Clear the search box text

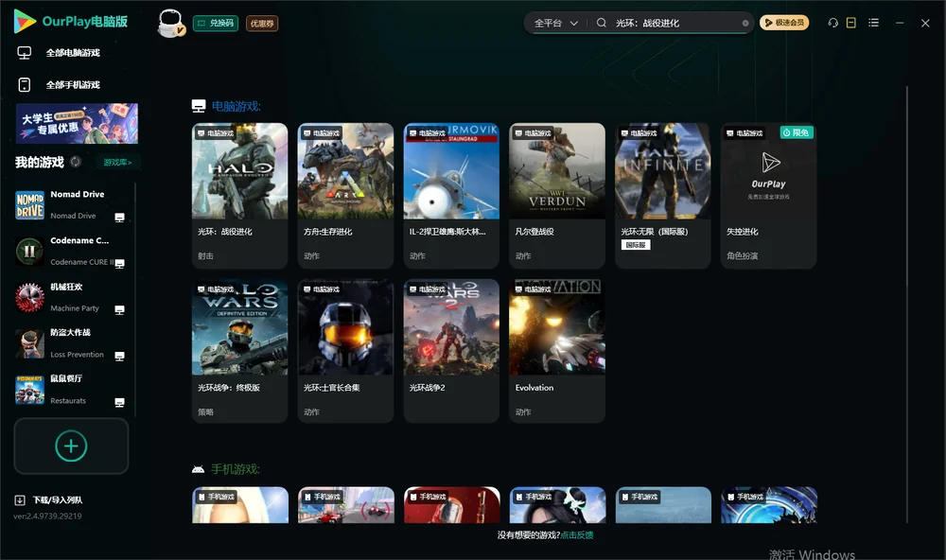point(745,24)
